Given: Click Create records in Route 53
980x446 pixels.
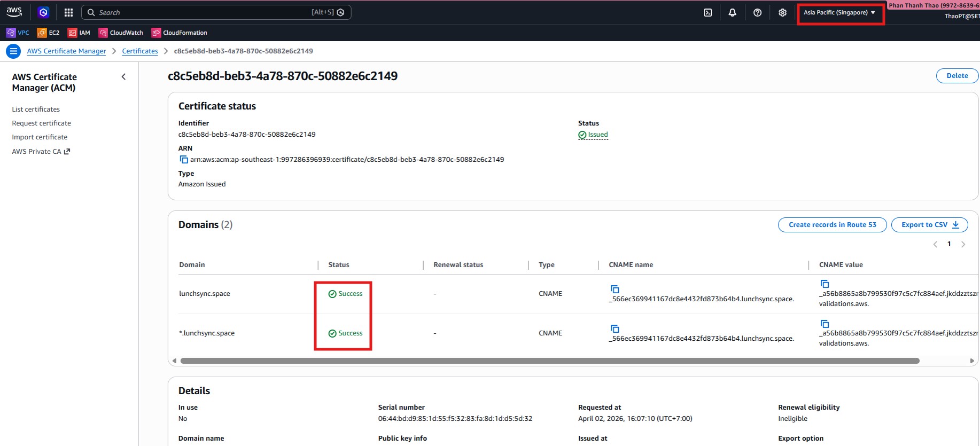Looking at the screenshot, I should pos(832,225).
